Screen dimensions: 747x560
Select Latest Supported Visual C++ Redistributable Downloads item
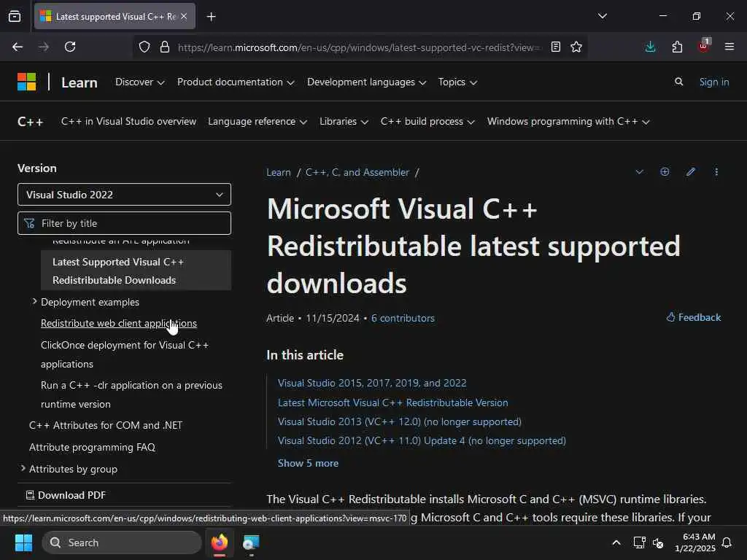(x=136, y=271)
